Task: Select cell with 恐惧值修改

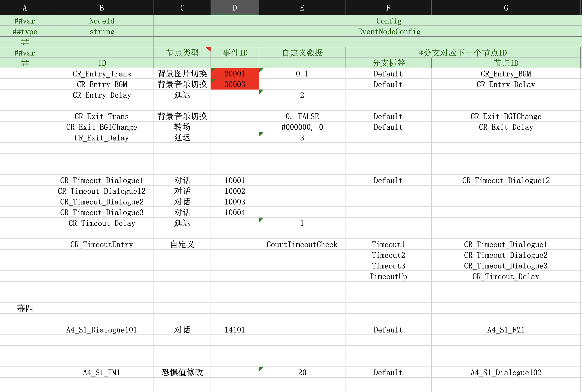Action: 182,372
